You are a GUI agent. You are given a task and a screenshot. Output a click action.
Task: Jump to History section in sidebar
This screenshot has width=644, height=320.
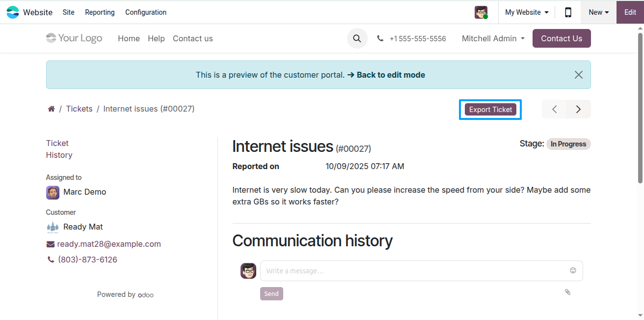point(59,155)
